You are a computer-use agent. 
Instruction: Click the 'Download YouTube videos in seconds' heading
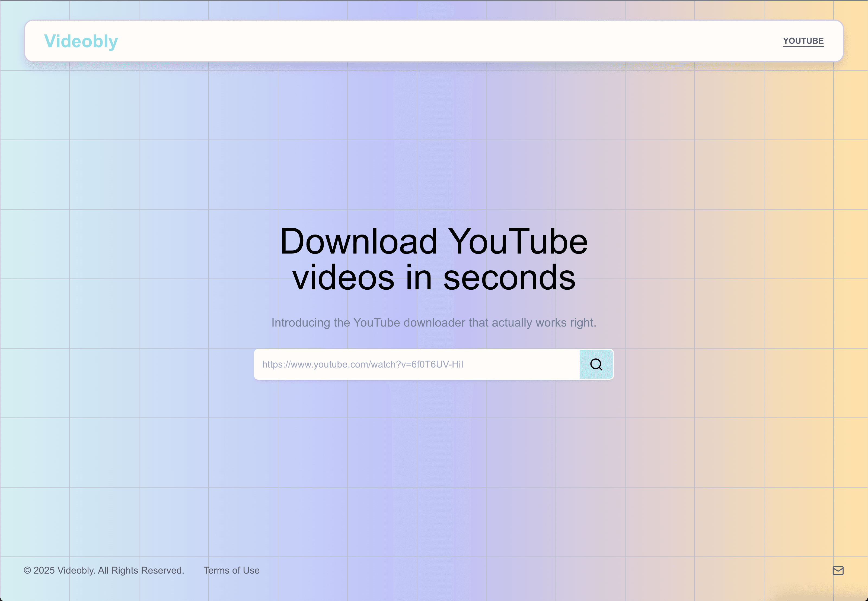pos(434,259)
